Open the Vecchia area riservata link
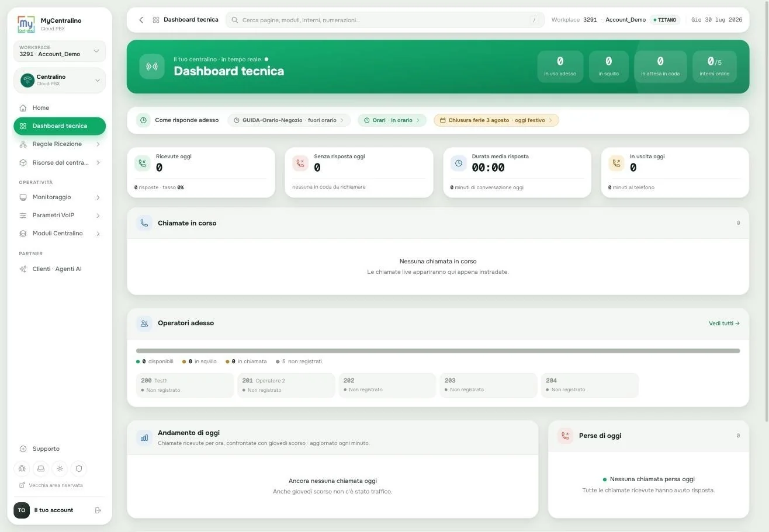Image resolution: width=769 pixels, height=532 pixels. tap(51, 485)
